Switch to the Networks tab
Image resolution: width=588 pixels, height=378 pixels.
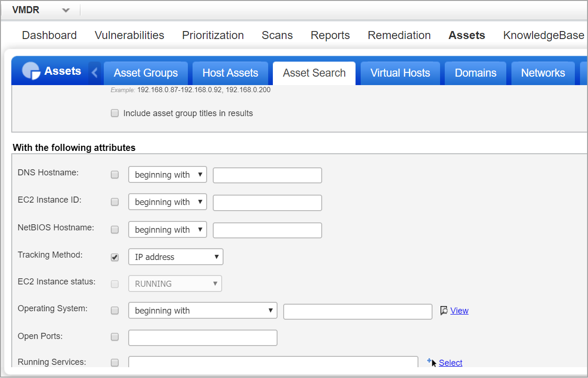tap(543, 73)
